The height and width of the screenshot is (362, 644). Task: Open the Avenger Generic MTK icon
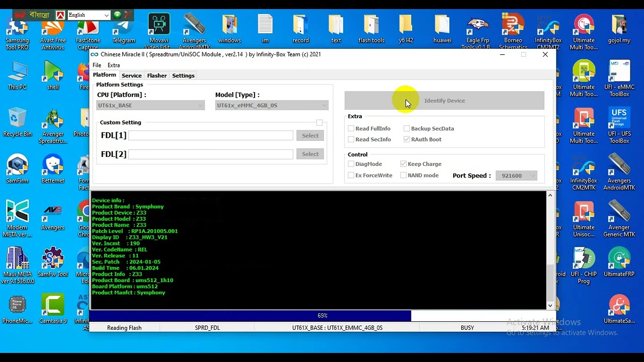click(619, 219)
